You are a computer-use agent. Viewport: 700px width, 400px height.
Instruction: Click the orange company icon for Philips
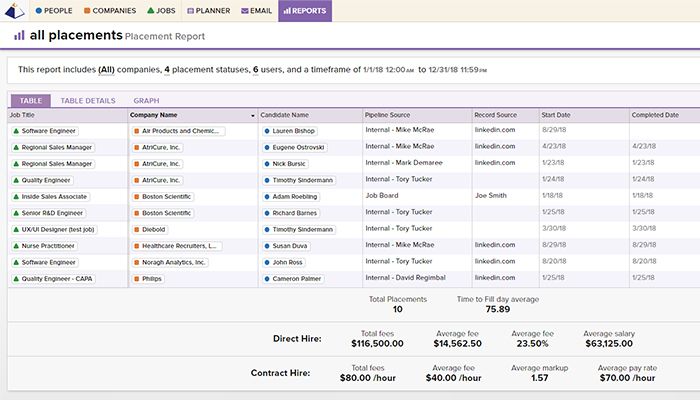click(x=137, y=278)
